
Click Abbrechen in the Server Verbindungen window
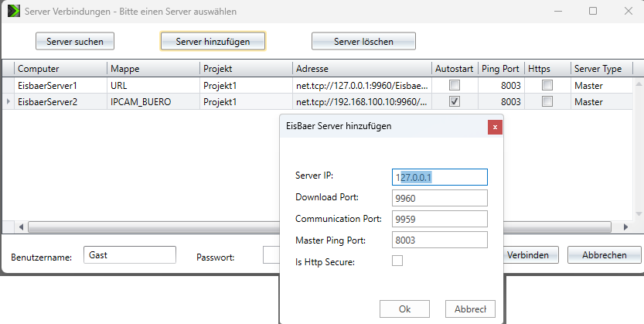tap(604, 255)
